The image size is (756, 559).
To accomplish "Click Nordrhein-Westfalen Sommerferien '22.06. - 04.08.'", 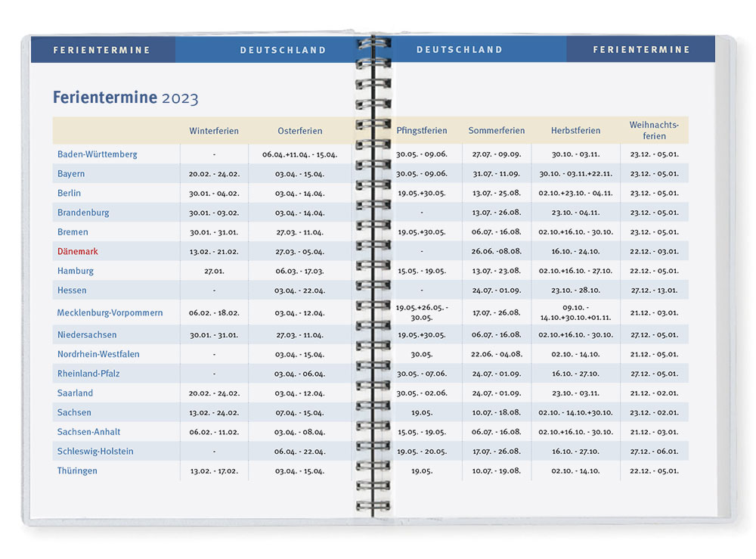I will pos(497,354).
